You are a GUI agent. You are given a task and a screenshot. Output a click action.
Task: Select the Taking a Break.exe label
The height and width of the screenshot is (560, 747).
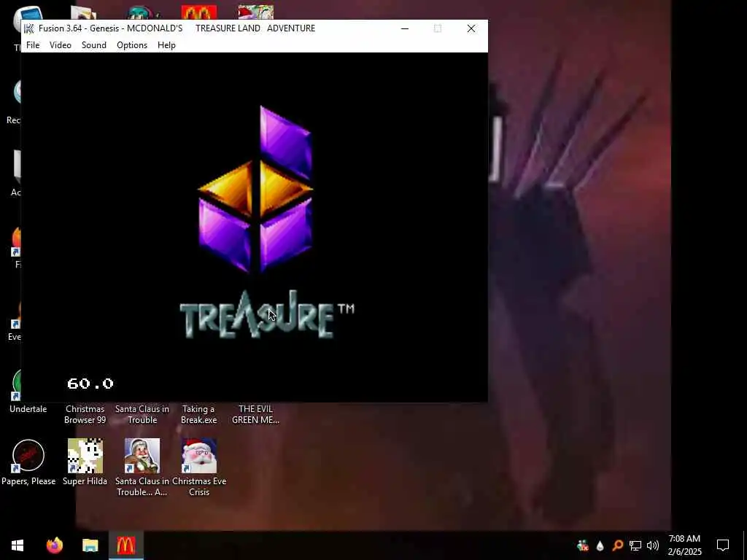[199, 414]
